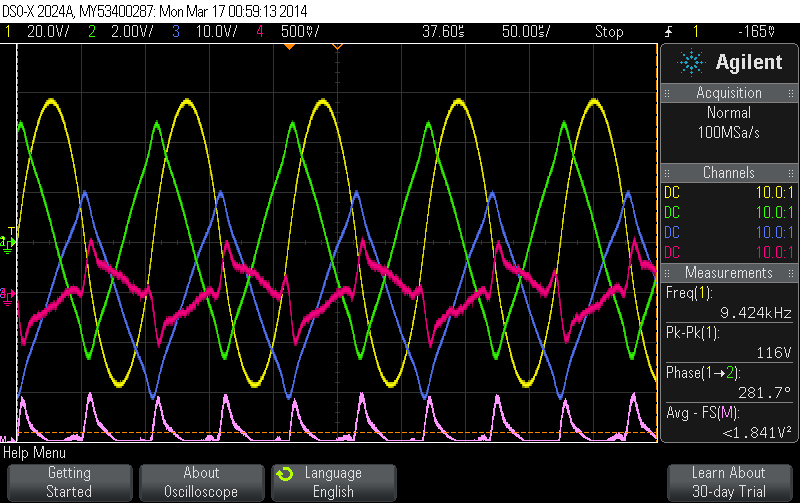Click the DSO-X 2024A timestamp header line
The height and width of the screenshot is (503, 800).
click(x=155, y=11)
